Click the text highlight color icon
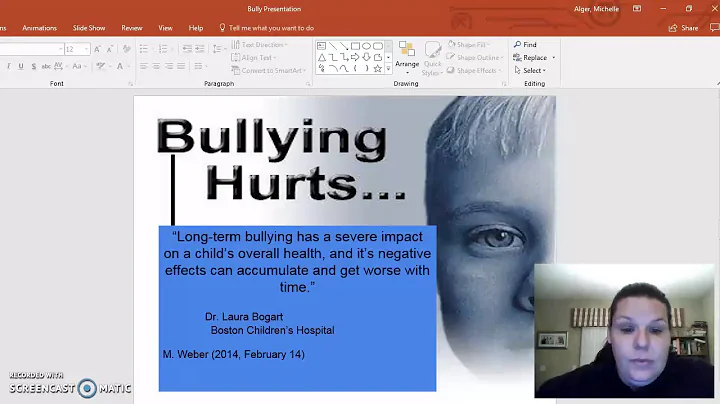 click(101, 67)
